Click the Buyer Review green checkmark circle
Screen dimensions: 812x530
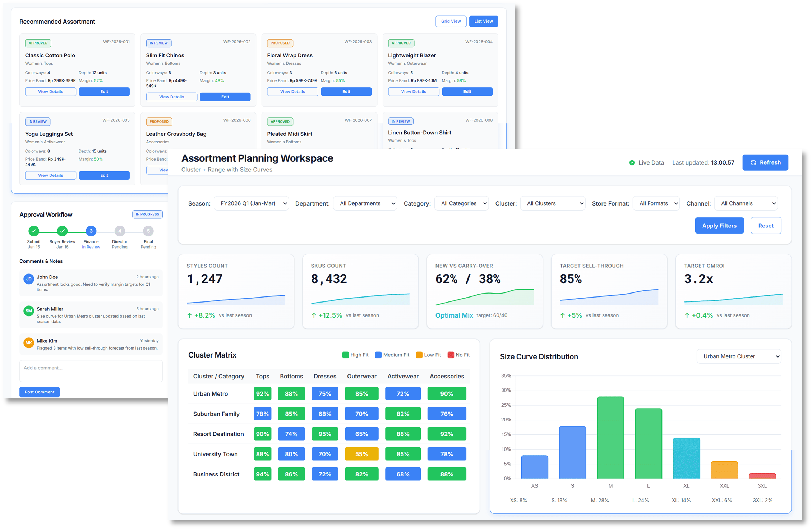point(62,231)
